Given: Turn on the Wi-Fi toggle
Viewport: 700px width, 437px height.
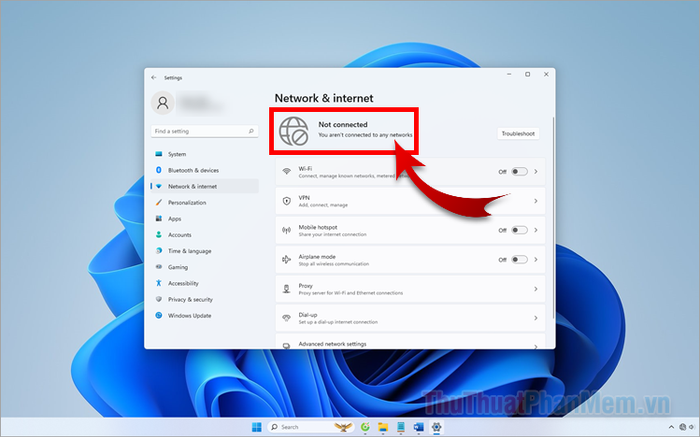Looking at the screenshot, I should coord(519,171).
